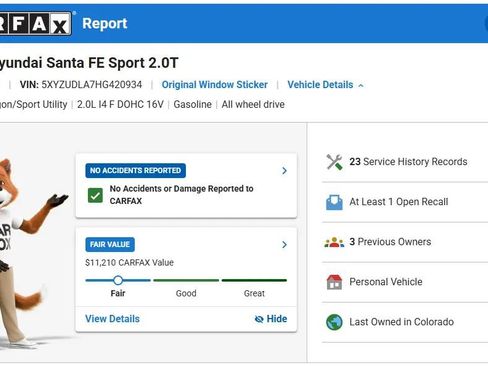Open View Details for CARFAX value
488x366 pixels.
pyautogui.click(x=112, y=319)
